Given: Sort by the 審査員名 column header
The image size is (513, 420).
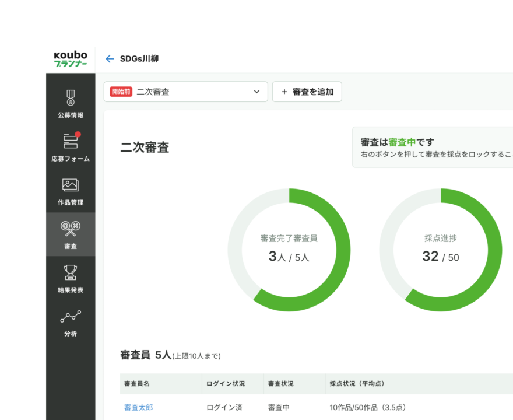Looking at the screenshot, I should 137,384.
